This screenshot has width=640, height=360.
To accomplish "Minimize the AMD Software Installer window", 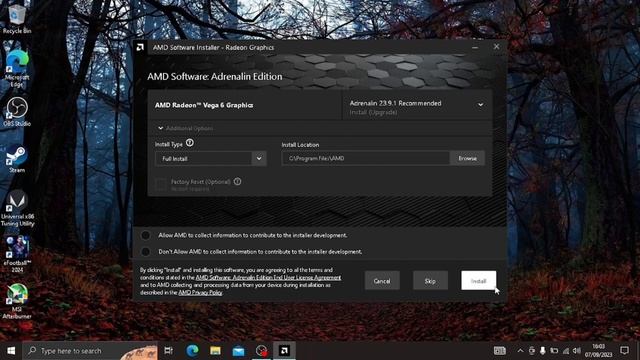I will pos(475,47).
